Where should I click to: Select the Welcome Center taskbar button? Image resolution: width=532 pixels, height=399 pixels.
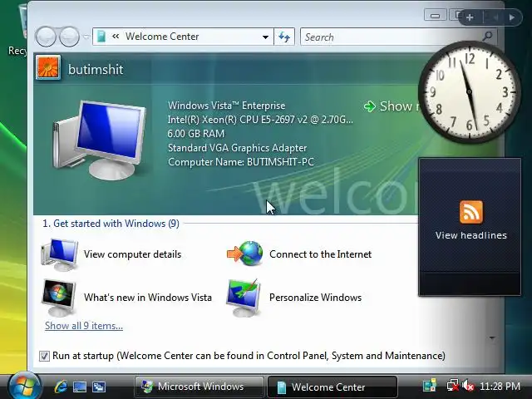click(x=332, y=387)
